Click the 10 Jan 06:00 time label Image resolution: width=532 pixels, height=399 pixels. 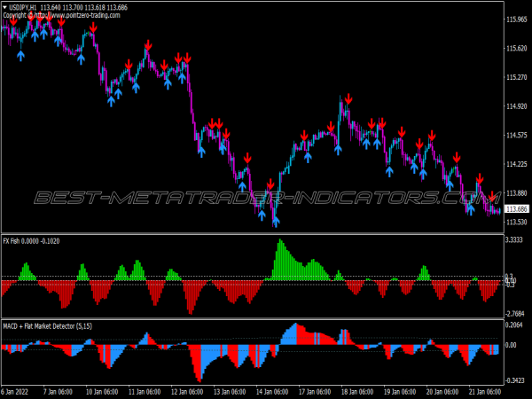(102, 392)
